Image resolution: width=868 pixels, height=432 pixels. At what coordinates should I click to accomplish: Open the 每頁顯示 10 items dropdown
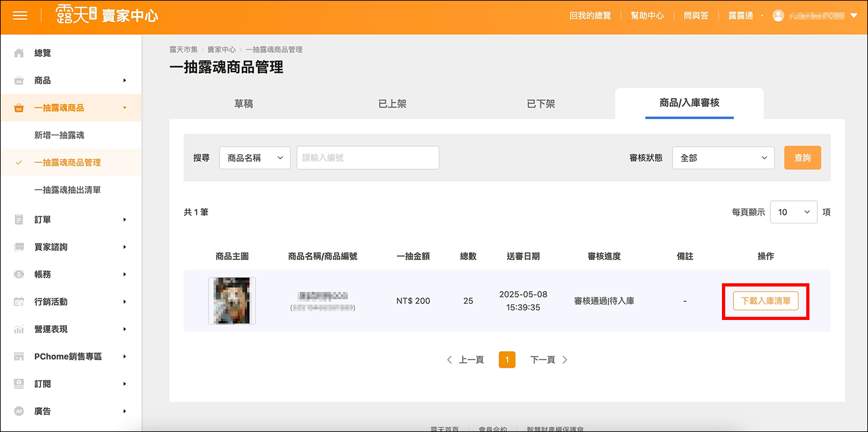click(793, 212)
